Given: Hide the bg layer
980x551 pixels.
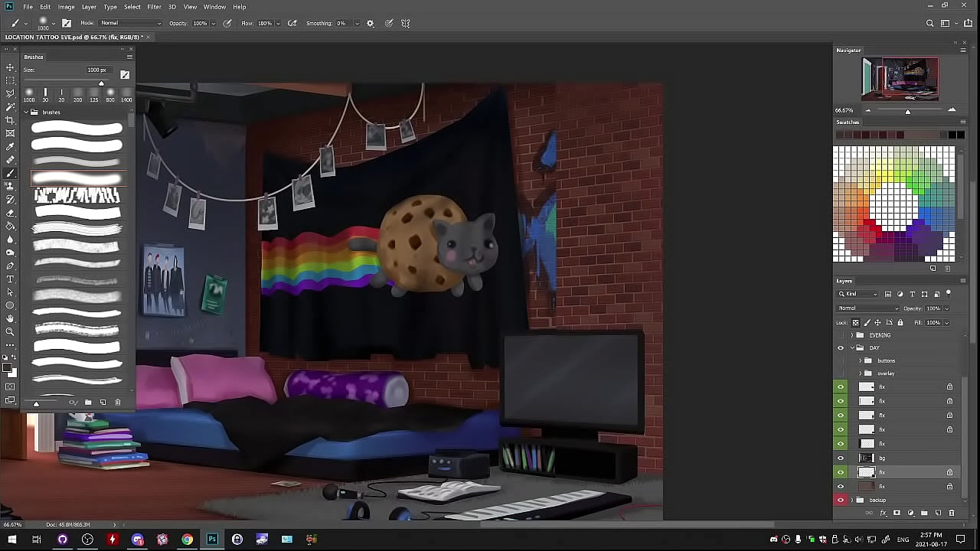Looking at the screenshot, I should (841, 458).
